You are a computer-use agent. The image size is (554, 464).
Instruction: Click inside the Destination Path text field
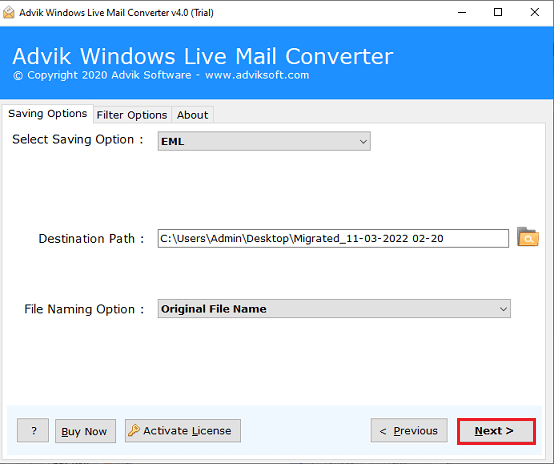pos(333,239)
